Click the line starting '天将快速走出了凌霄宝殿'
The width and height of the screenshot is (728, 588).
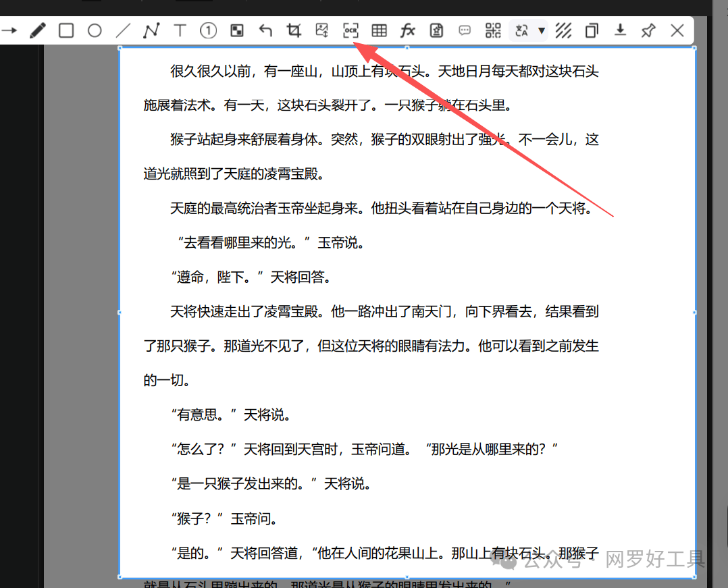384,311
